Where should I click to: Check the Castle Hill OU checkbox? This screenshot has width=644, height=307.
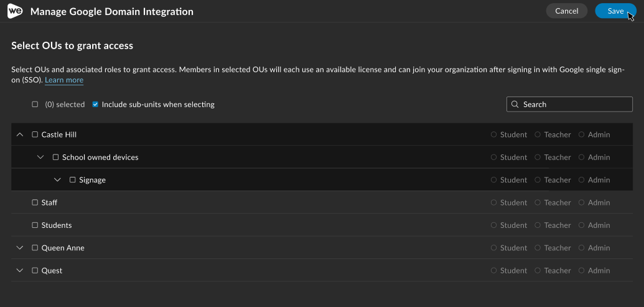tap(35, 135)
